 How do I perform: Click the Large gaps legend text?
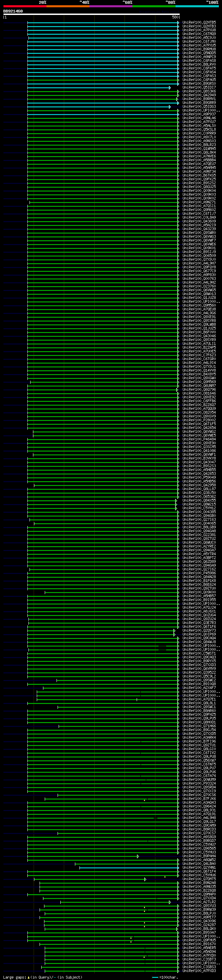(15, 977)
